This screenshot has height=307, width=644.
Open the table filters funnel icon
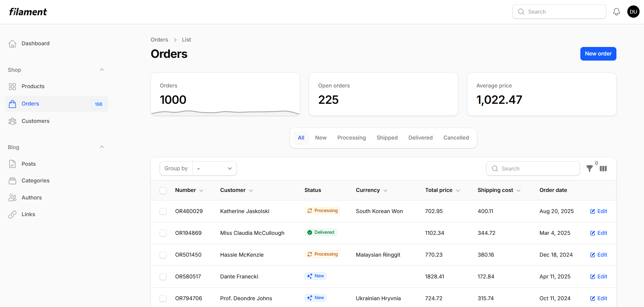(590, 168)
